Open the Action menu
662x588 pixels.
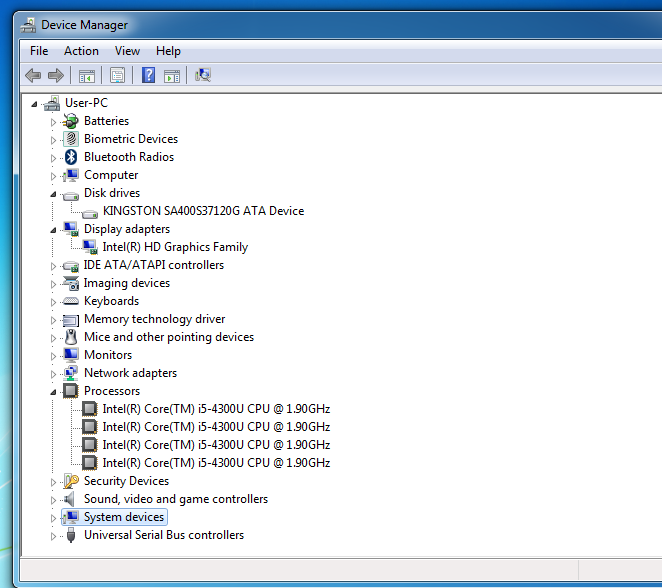click(x=81, y=51)
